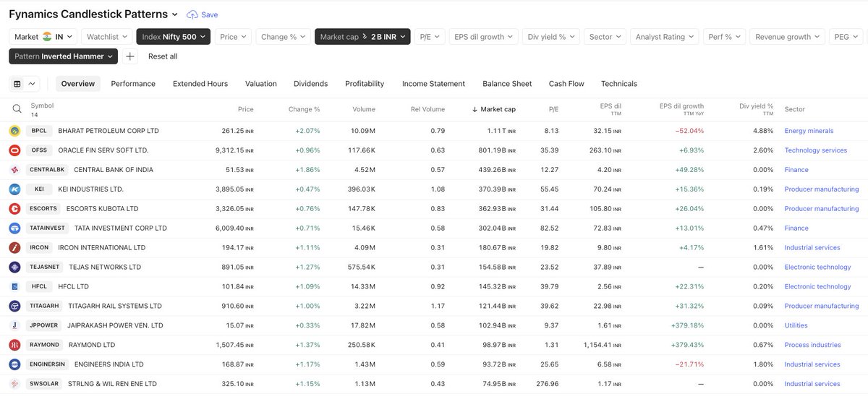Click the Utilities sector link
The image size is (868, 415).
click(796, 325)
